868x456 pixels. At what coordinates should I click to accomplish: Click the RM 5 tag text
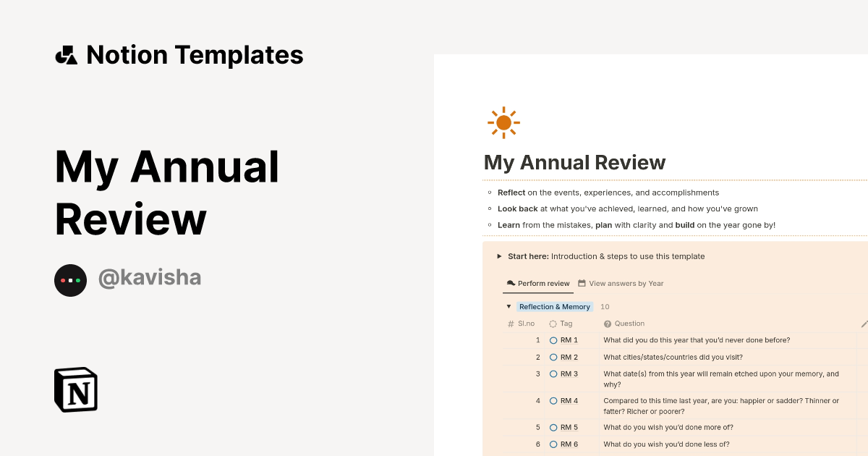click(x=569, y=428)
